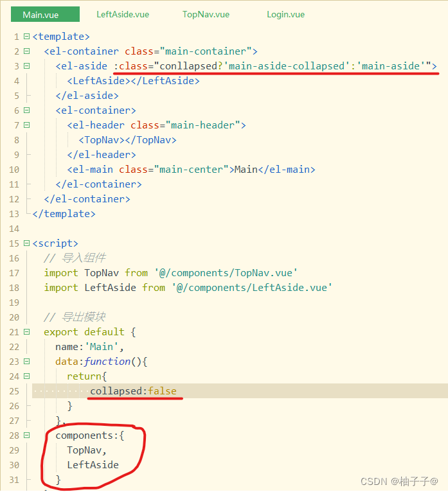Screen dimensions: 448x492
Task: Collapse the export default fold on line 21
Action: tap(27, 331)
